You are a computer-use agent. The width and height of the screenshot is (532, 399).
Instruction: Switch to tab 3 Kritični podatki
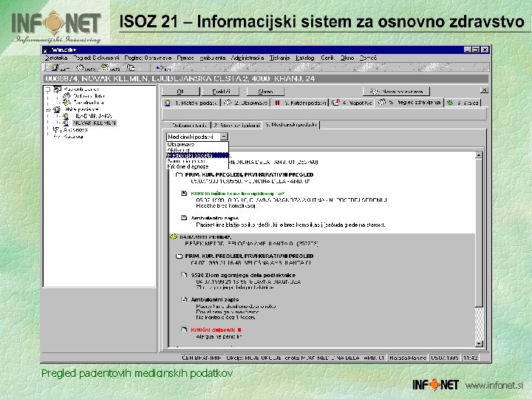tap(299, 103)
